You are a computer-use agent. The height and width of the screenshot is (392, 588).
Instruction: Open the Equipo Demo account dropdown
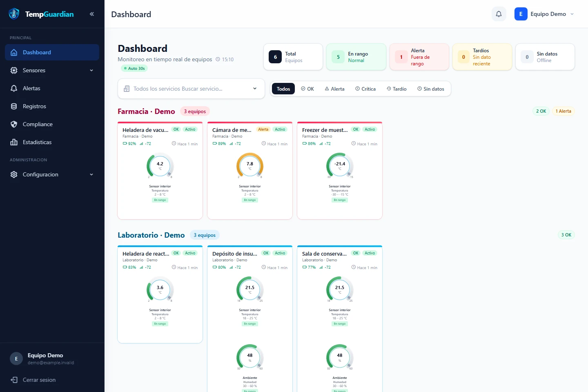545,14
